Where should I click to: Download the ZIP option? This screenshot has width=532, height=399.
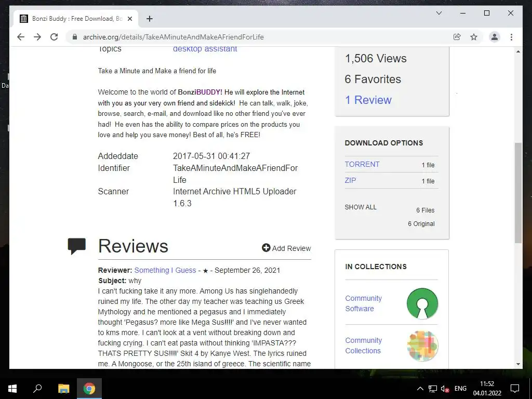click(x=351, y=180)
